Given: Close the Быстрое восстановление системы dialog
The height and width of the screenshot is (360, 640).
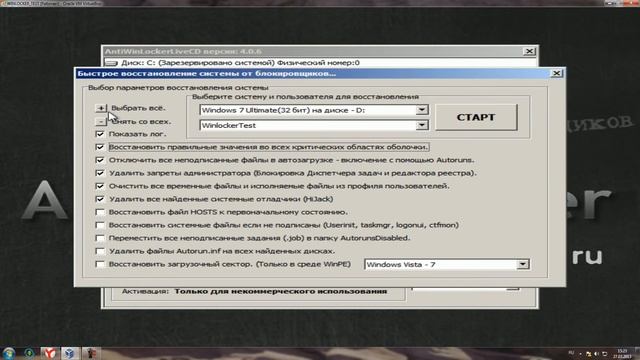Looking at the screenshot, I should click(556, 73).
